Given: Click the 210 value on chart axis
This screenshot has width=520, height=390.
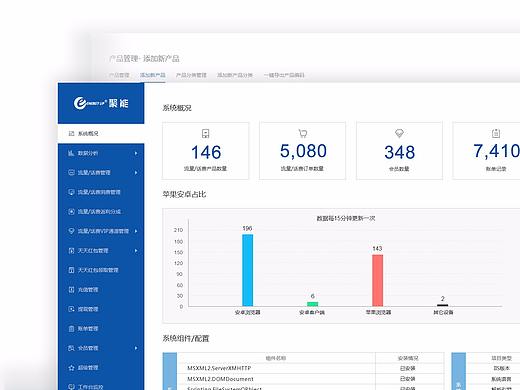Looking at the screenshot, I should (x=178, y=230).
